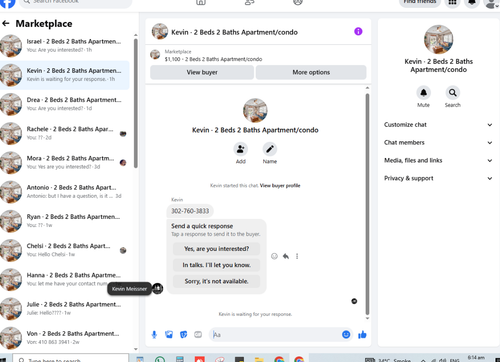Send quick response Yes, are you interested?
The width and height of the screenshot is (500, 362).
(216, 249)
